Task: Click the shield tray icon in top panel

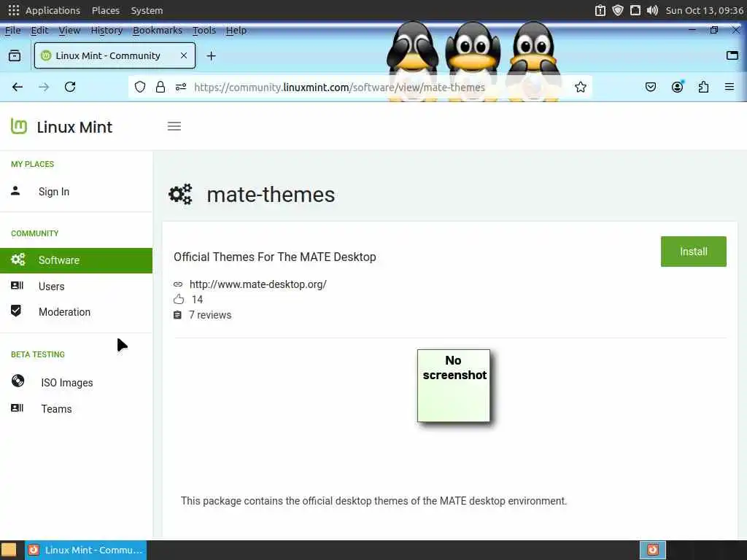Action: click(x=617, y=10)
